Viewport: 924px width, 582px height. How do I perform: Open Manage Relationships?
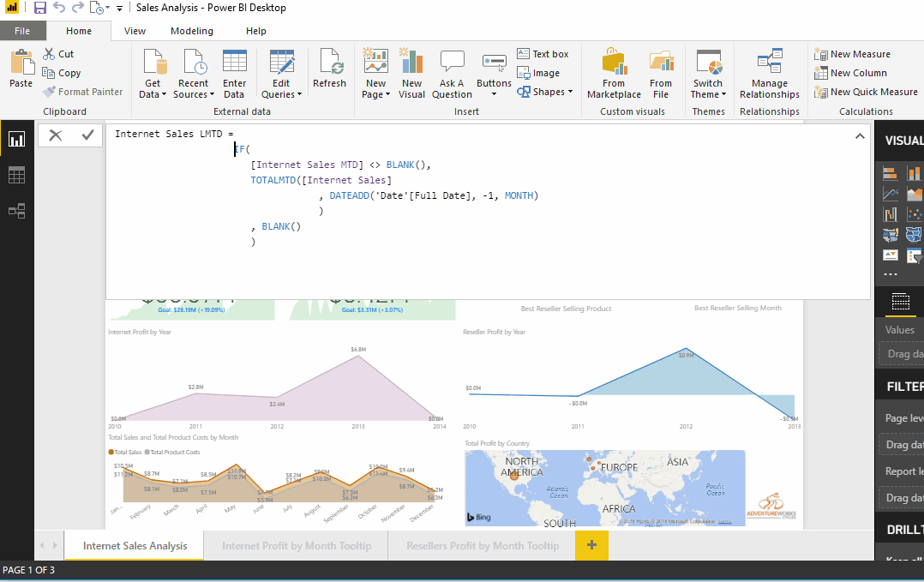[770, 74]
